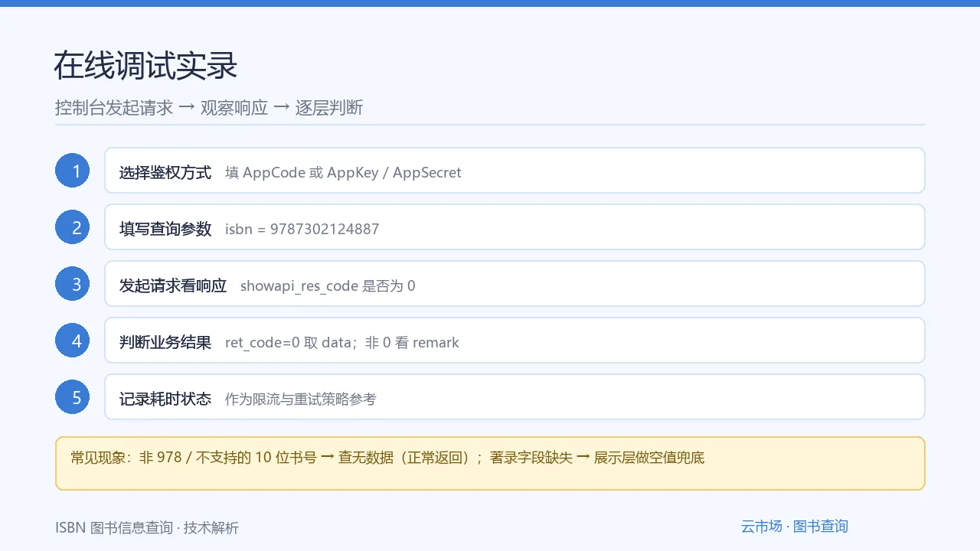
Task: Click the slide title 在线调试实录
Action: [145, 67]
